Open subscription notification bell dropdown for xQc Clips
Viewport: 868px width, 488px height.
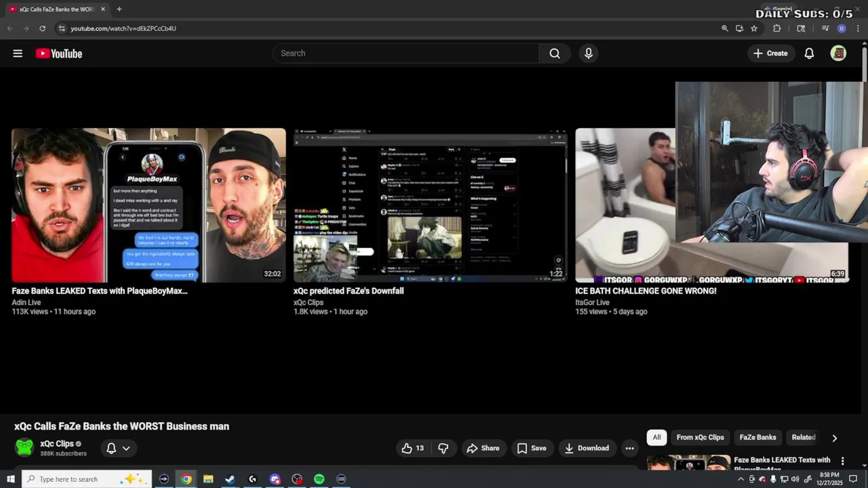click(x=119, y=448)
